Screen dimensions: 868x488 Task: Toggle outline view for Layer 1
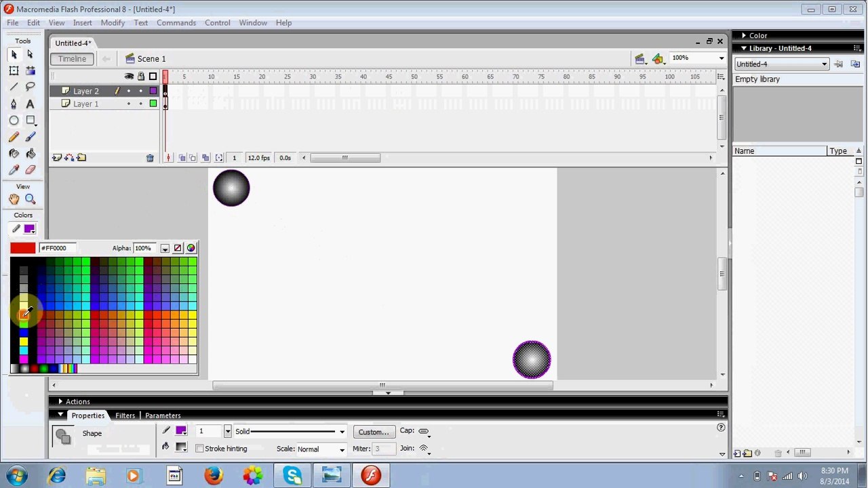(x=153, y=104)
